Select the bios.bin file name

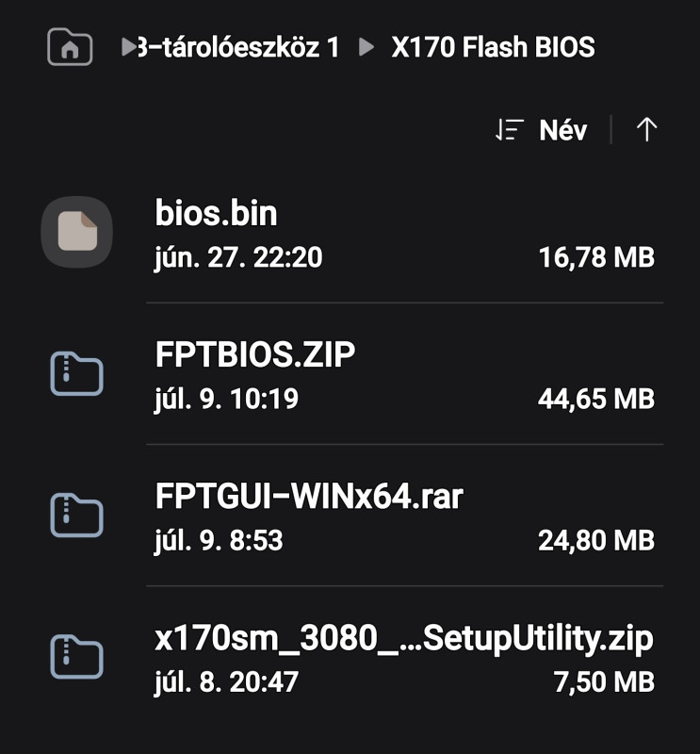(x=216, y=213)
